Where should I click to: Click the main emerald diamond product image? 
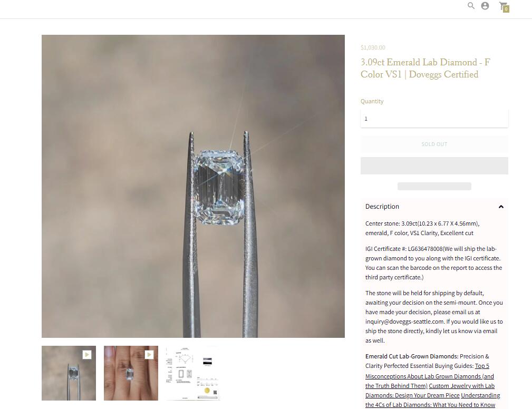[x=193, y=186]
